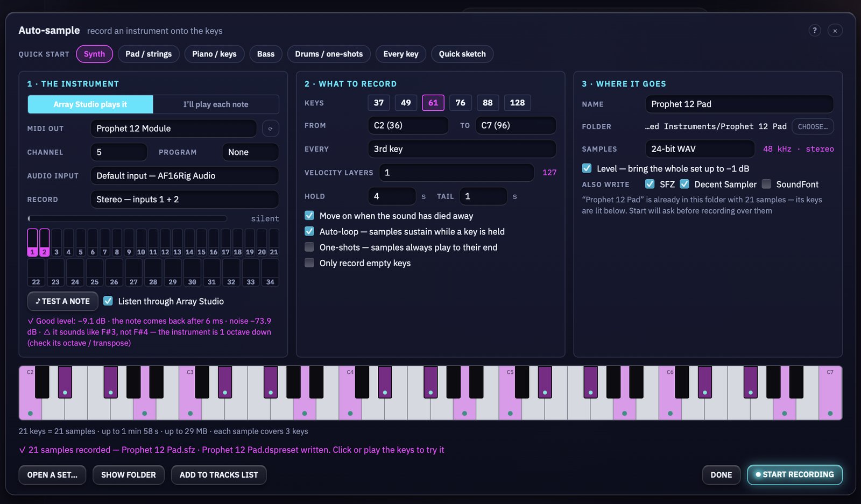
Task: Select the Quick sketch preset
Action: pyautogui.click(x=462, y=54)
